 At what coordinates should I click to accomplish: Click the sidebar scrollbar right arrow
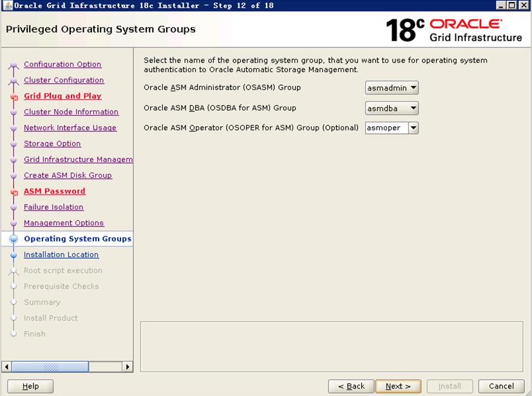128,367
